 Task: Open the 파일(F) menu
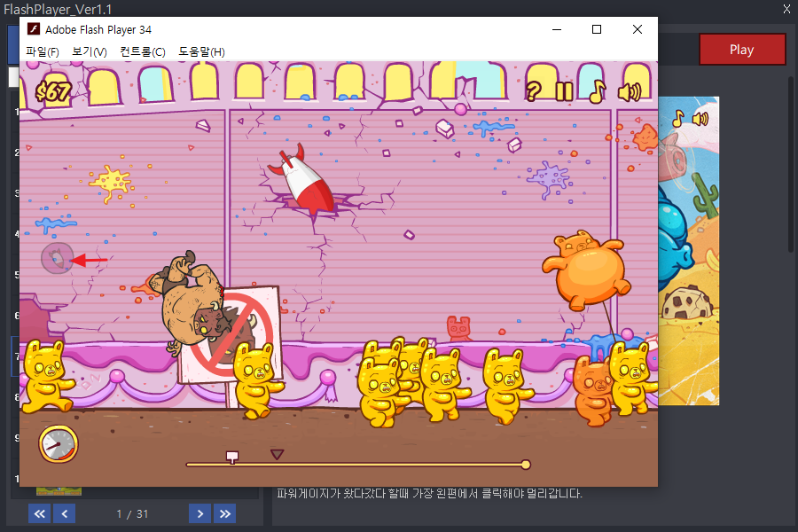(x=43, y=52)
